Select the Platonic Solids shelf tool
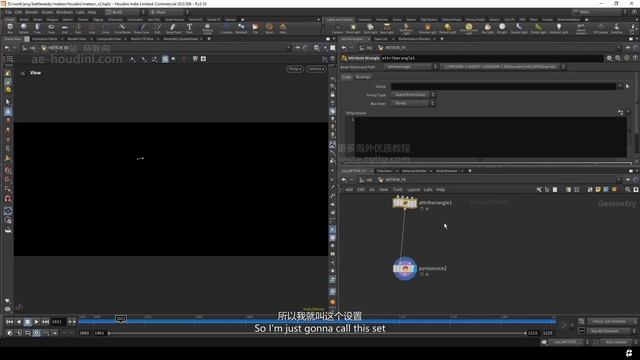 click(207, 28)
